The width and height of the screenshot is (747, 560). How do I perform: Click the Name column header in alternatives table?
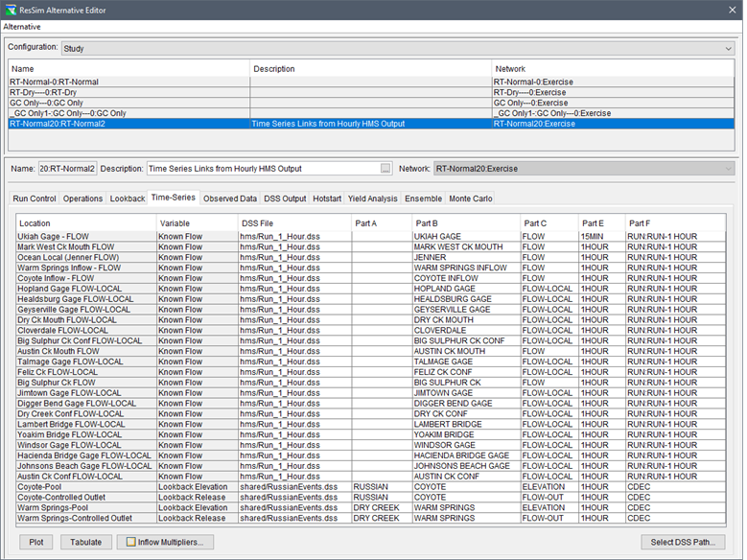[129, 69]
